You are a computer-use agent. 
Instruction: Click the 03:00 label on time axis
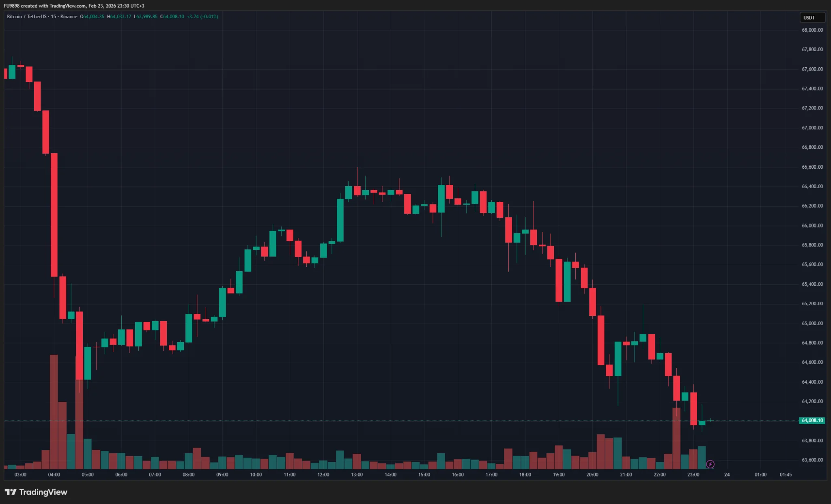(x=20, y=474)
